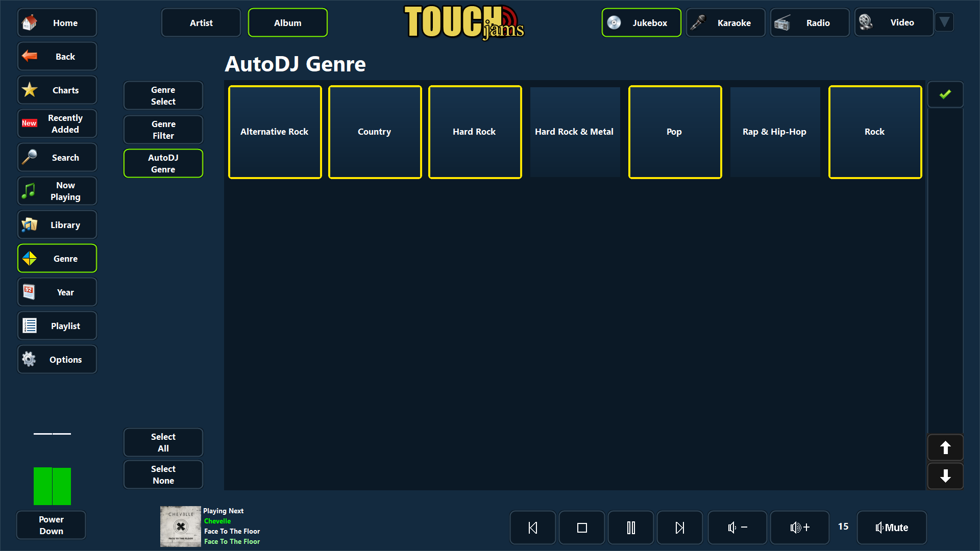The image size is (980, 551).
Task: Open Charts via the star icon
Action: tap(29, 90)
